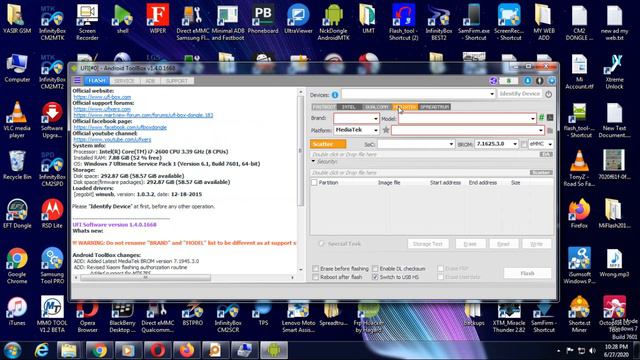This screenshot has height=360, width=640.
Task: Switch to the SUPPORT tab
Action: 177,81
